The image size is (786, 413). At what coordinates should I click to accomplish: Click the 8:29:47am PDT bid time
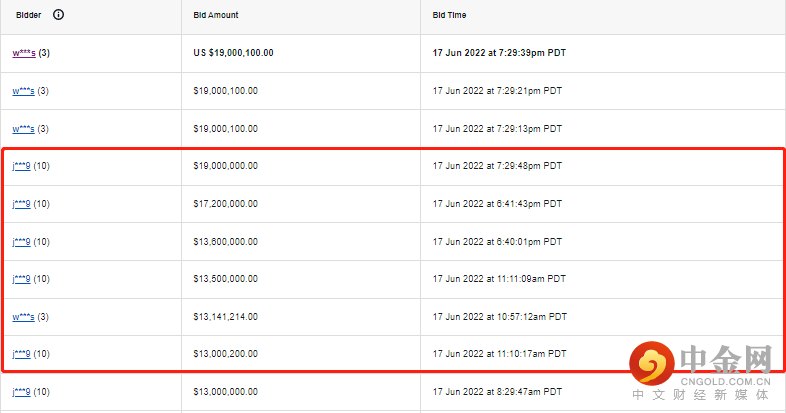[497, 391]
